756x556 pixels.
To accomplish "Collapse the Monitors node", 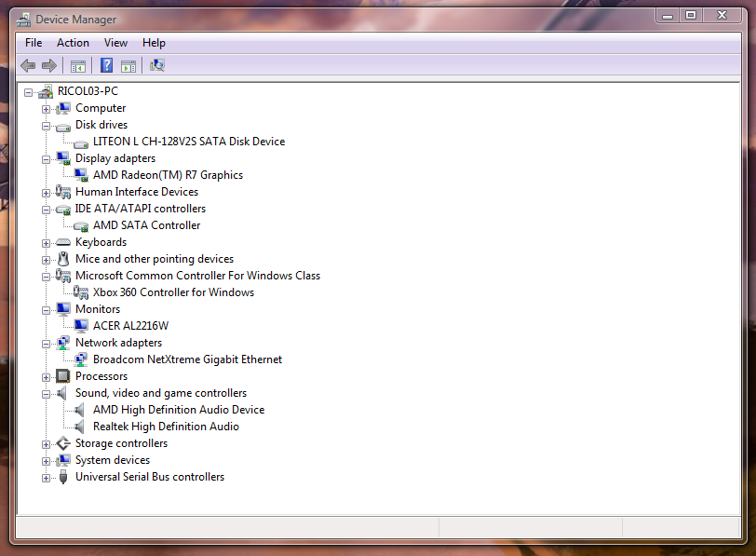I will [x=47, y=310].
